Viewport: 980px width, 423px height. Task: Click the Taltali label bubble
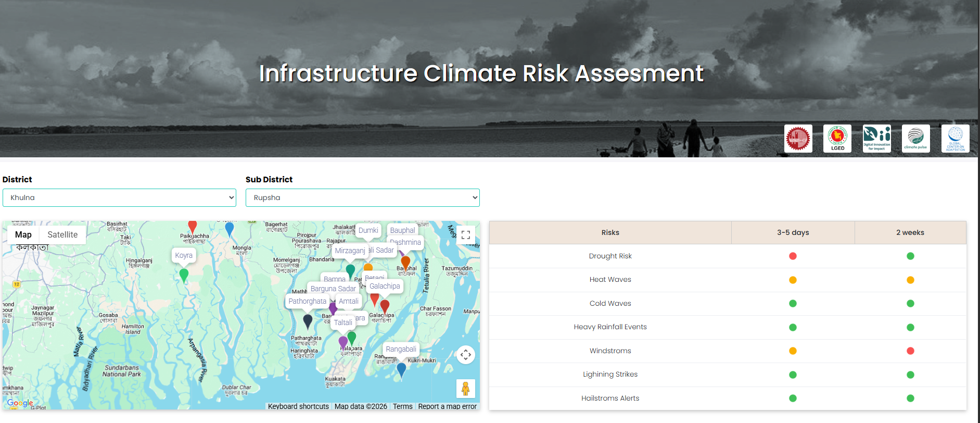pos(343,322)
